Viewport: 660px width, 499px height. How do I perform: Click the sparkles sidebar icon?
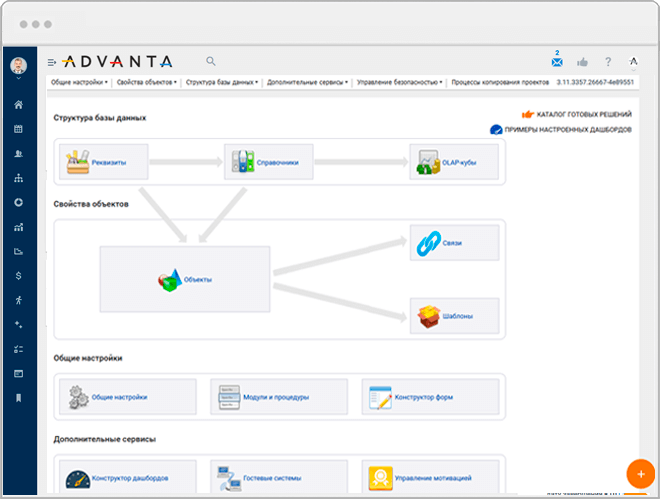click(18, 324)
